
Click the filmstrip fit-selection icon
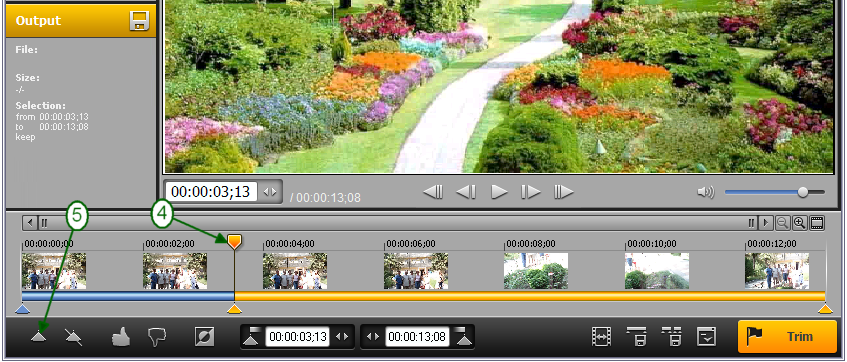tap(601, 337)
